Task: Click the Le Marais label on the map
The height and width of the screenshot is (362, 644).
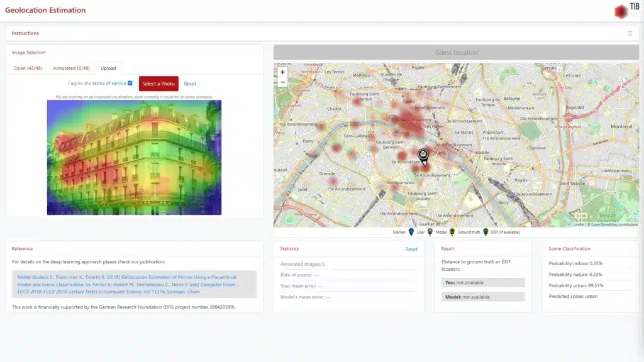Action: tap(464, 133)
